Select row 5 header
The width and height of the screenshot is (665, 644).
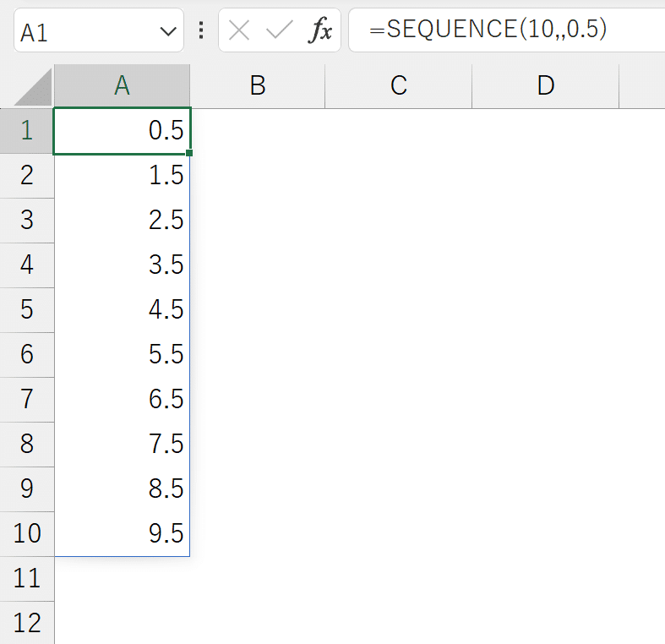pos(27,310)
